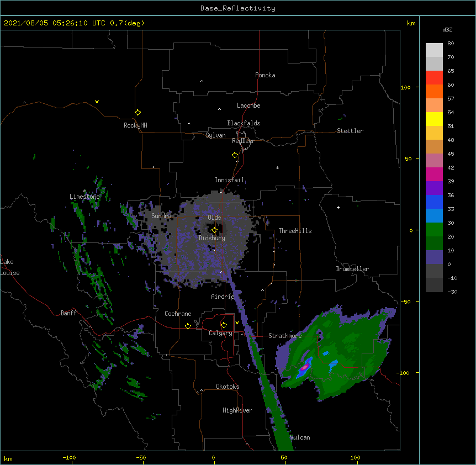476x465 pixels.
Task: Click the RedDeer city label
Action: pyautogui.click(x=243, y=141)
